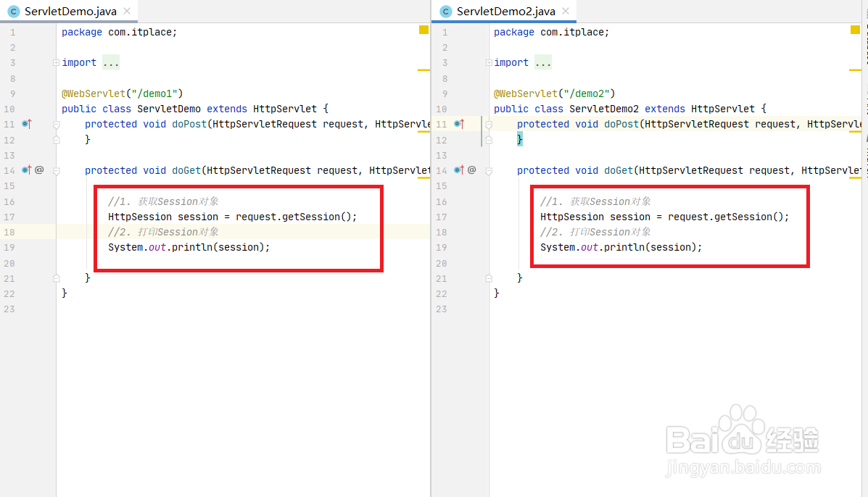This screenshot has height=497, width=868.
Task: Click HttpServlet superclass in ServletDemo2.java
Action: pos(723,109)
